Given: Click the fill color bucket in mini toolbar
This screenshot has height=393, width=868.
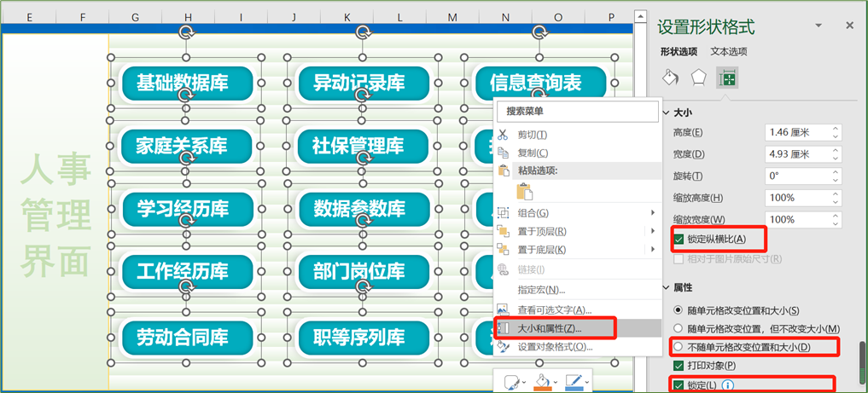Looking at the screenshot, I should click(541, 382).
